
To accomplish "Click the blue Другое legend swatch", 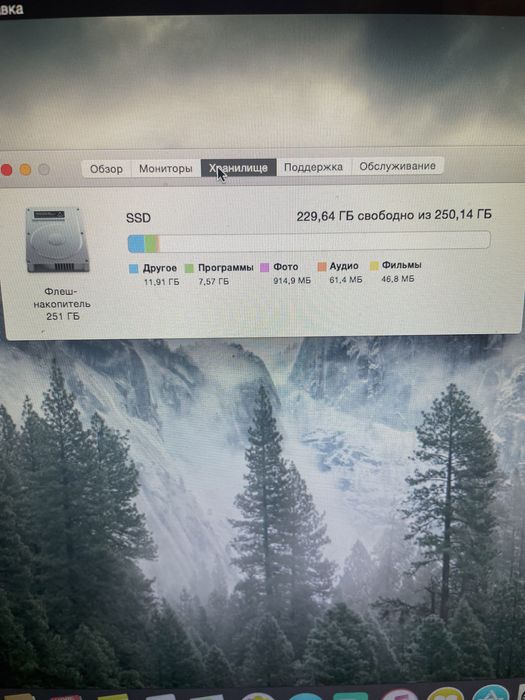I will pos(133,268).
